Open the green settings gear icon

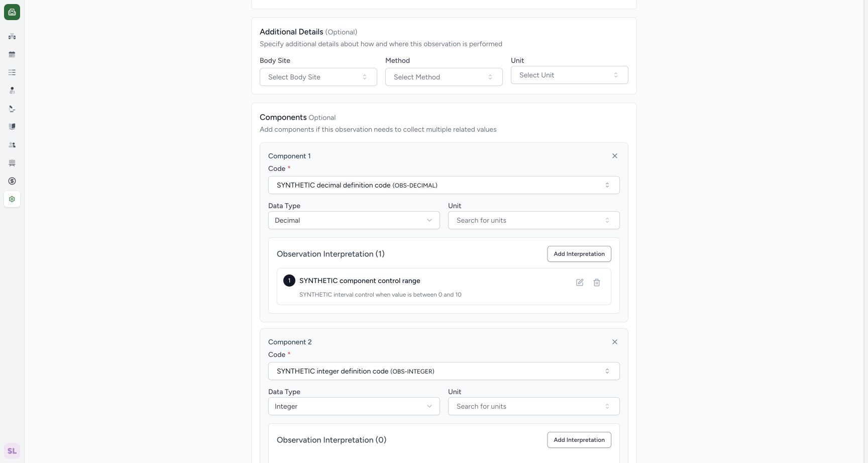click(12, 199)
